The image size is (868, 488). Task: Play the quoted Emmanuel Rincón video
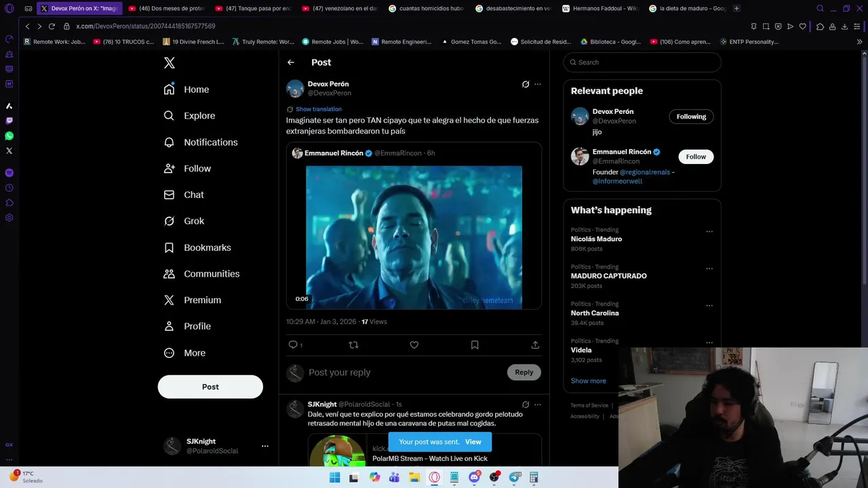414,237
